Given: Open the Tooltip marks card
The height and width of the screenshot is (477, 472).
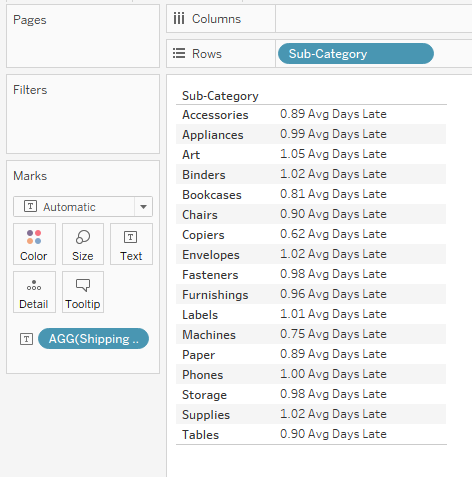Looking at the screenshot, I should [83, 292].
